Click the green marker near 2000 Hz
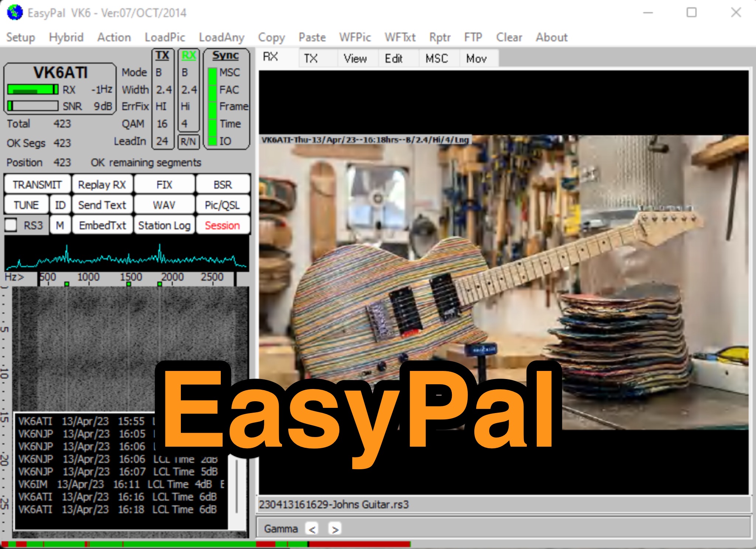756x549 pixels. (x=159, y=284)
